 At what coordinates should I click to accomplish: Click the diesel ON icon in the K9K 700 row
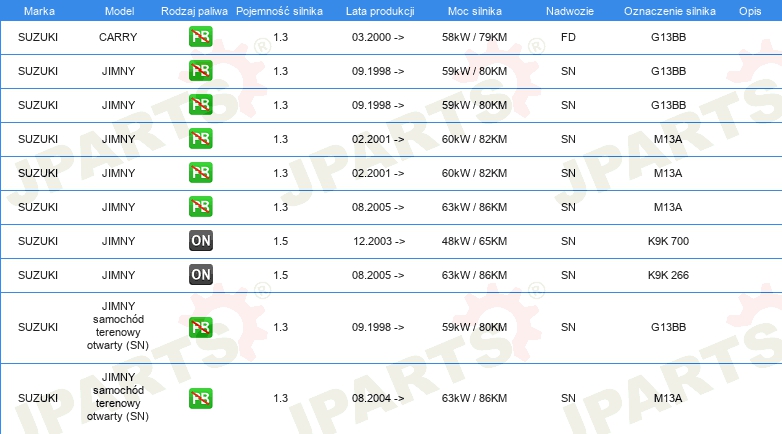200,240
